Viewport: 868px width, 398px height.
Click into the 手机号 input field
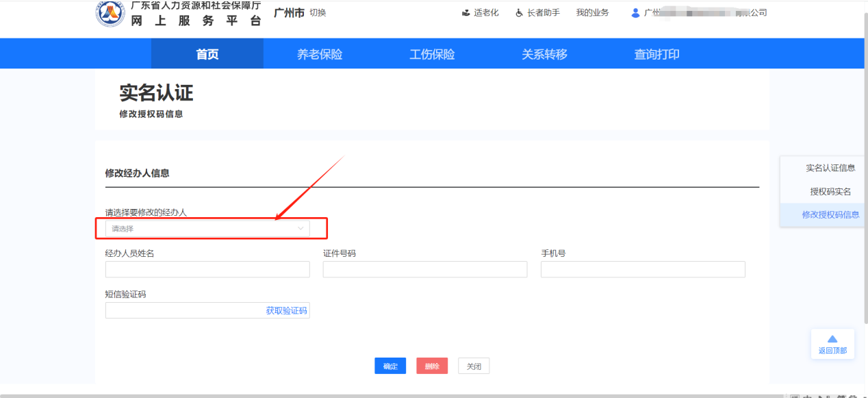point(642,269)
